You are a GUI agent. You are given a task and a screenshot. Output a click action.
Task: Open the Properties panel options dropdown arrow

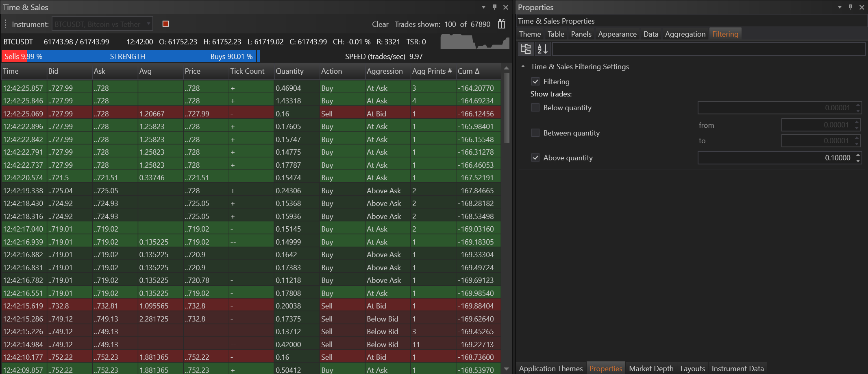click(x=840, y=7)
